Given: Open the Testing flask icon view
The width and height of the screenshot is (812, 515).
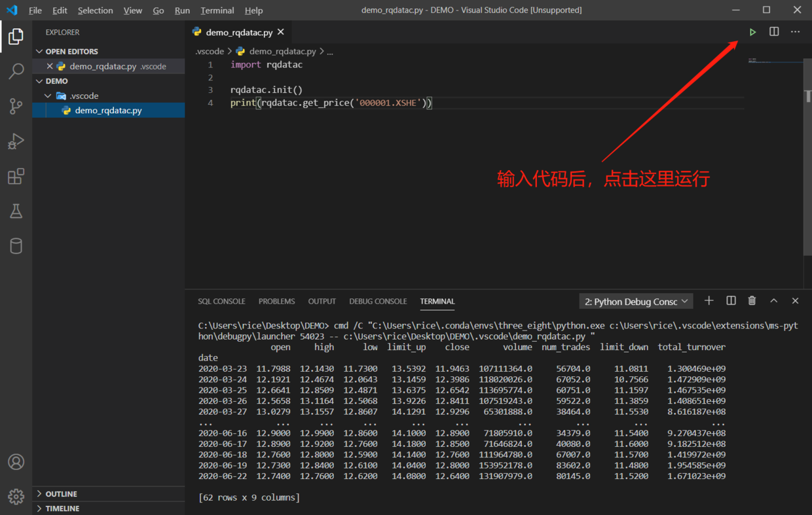Looking at the screenshot, I should (16, 211).
